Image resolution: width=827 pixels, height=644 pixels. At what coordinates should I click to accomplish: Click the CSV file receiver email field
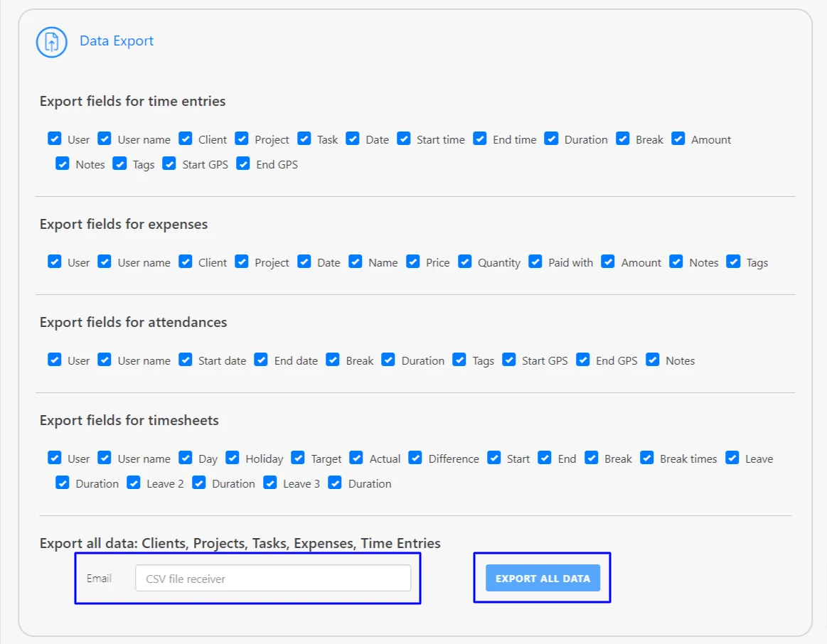(x=272, y=578)
